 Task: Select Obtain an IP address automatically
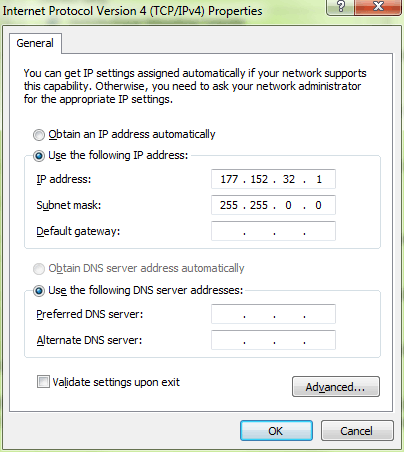coord(39,135)
